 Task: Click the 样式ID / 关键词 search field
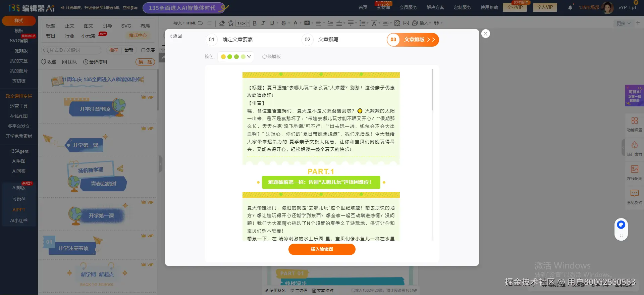point(71,50)
